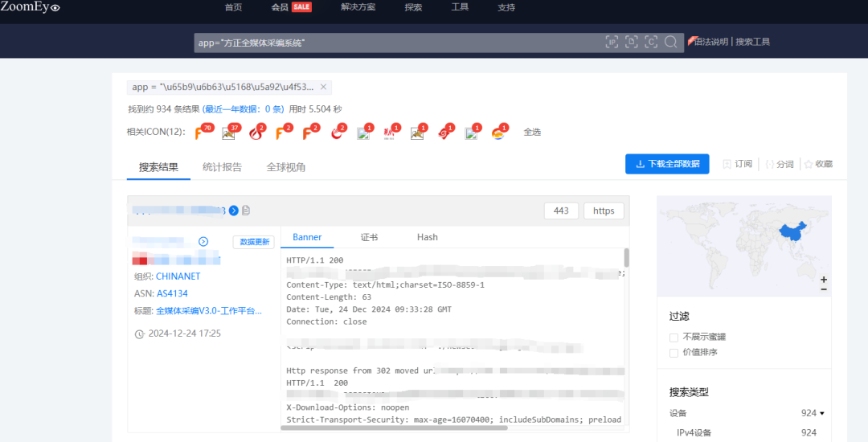
Task: Click the 搜索类型 heading
Action: tap(689, 392)
